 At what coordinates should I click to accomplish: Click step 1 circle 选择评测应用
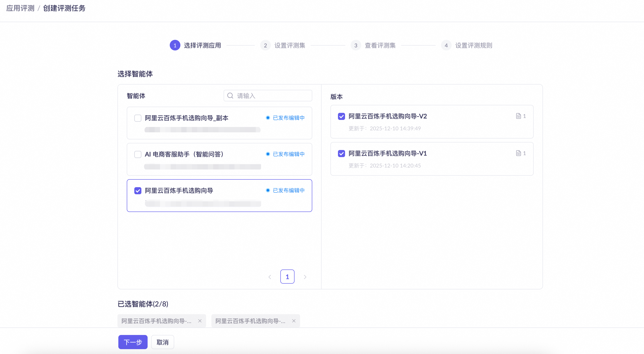point(175,45)
